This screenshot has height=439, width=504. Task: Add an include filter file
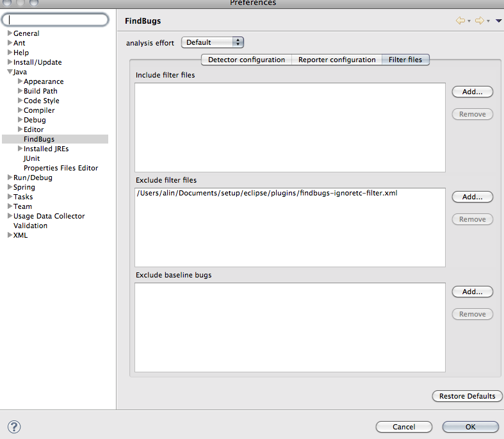(472, 92)
